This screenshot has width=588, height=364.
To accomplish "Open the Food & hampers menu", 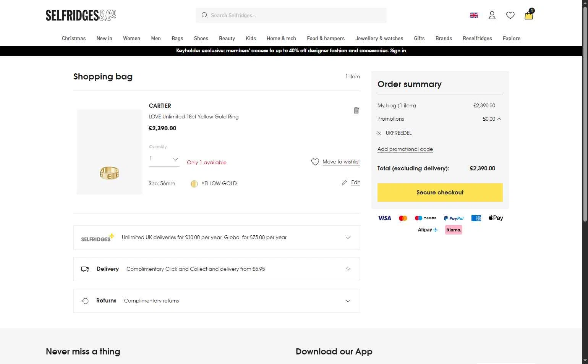I will coord(326,38).
